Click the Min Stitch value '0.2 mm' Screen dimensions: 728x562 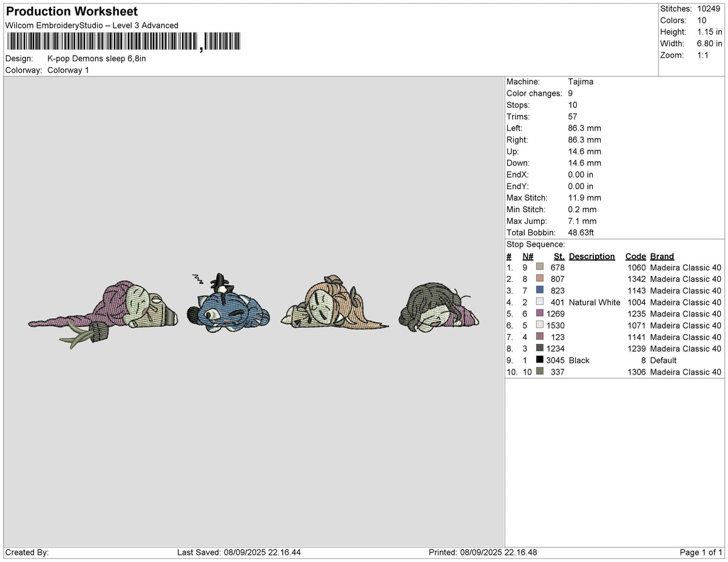coord(582,210)
